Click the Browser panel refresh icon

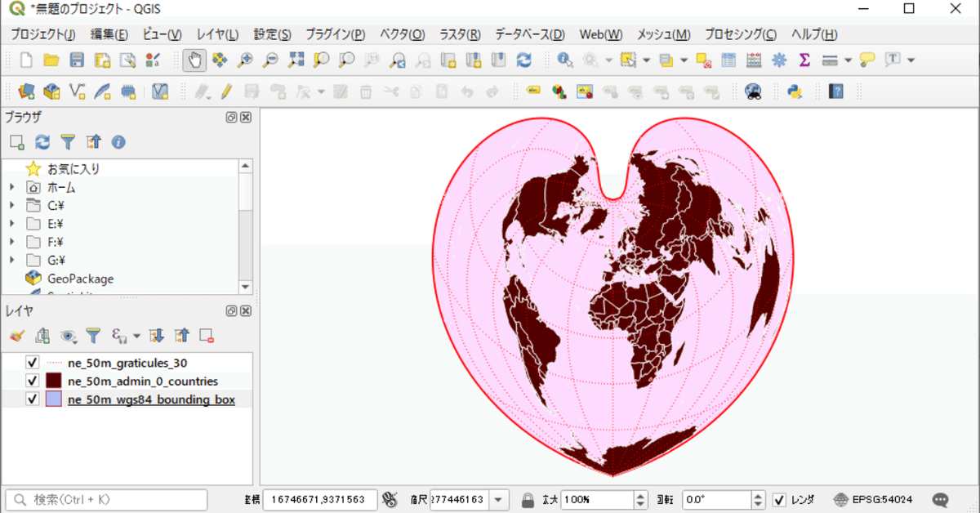click(x=42, y=142)
